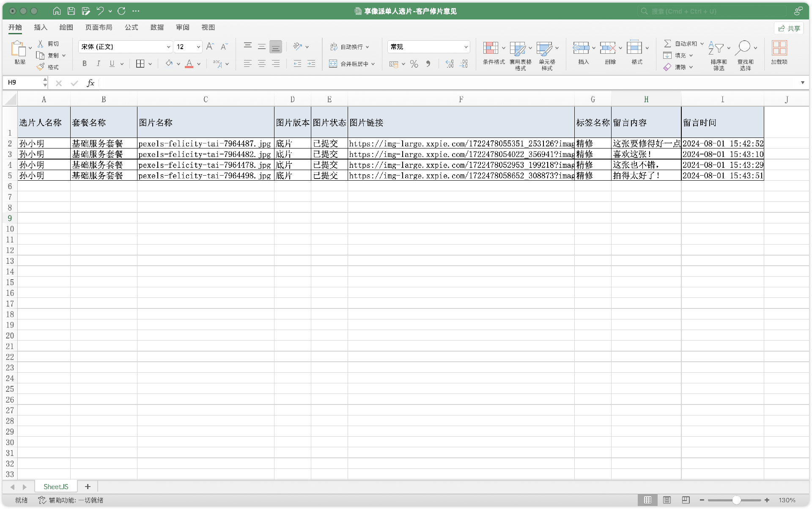Expand the font size dropdown
Viewport: 812px width, 509px height.
coord(198,47)
